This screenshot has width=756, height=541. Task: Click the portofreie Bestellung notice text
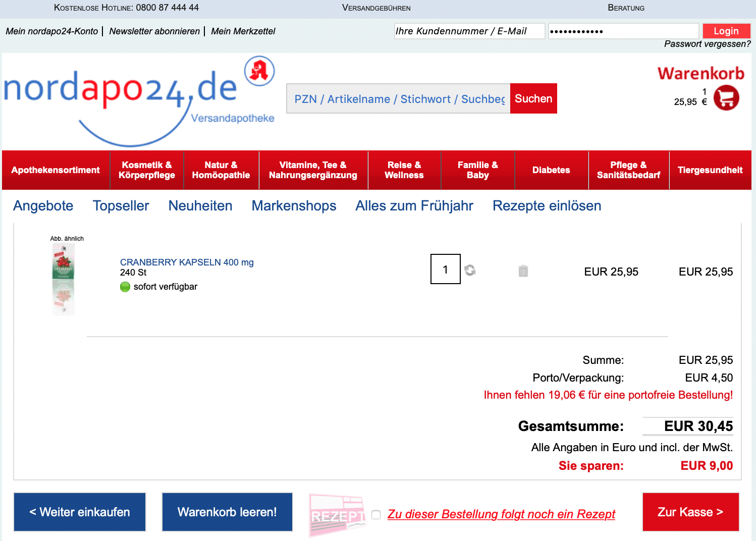click(608, 395)
